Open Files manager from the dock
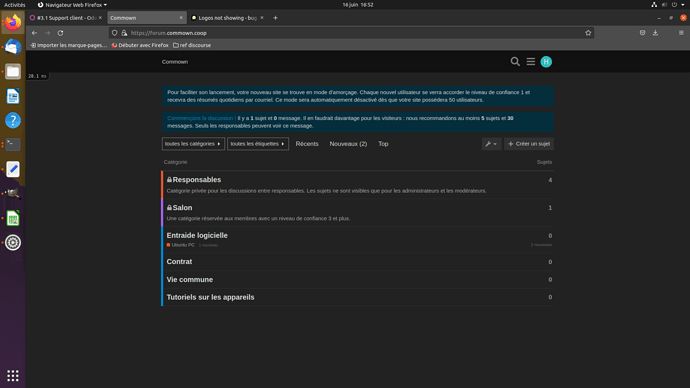This screenshot has width=690, height=388. click(13, 71)
